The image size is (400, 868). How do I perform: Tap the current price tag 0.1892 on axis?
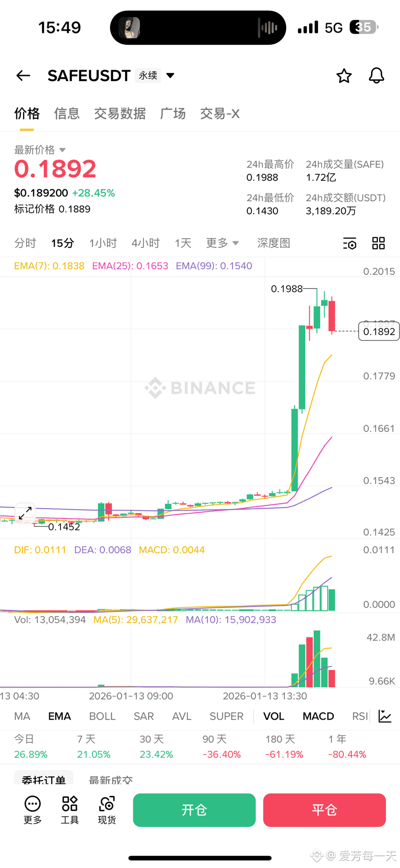[x=379, y=332]
